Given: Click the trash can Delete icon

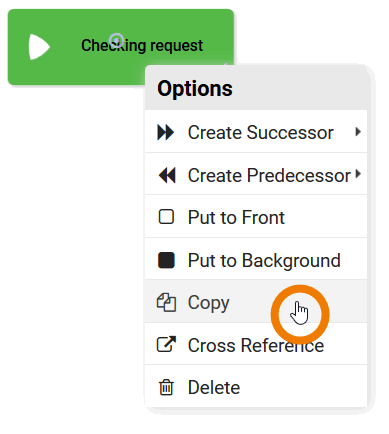Looking at the screenshot, I should (166, 387).
